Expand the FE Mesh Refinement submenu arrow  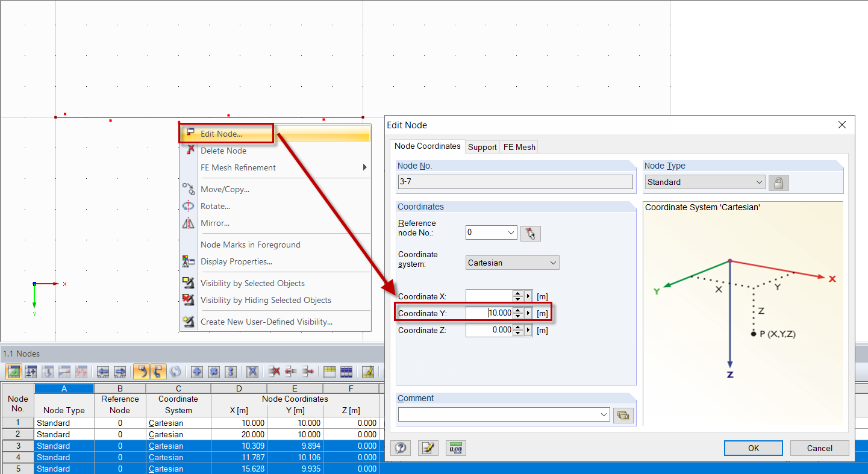(x=364, y=167)
